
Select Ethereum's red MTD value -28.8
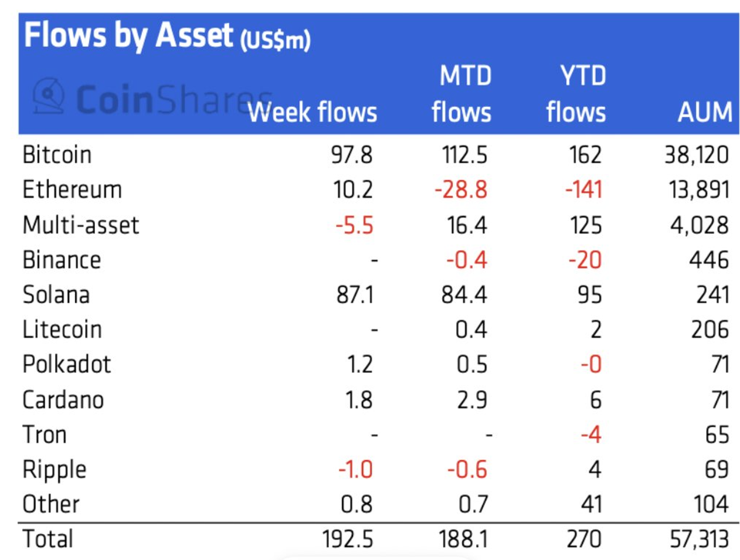(461, 190)
